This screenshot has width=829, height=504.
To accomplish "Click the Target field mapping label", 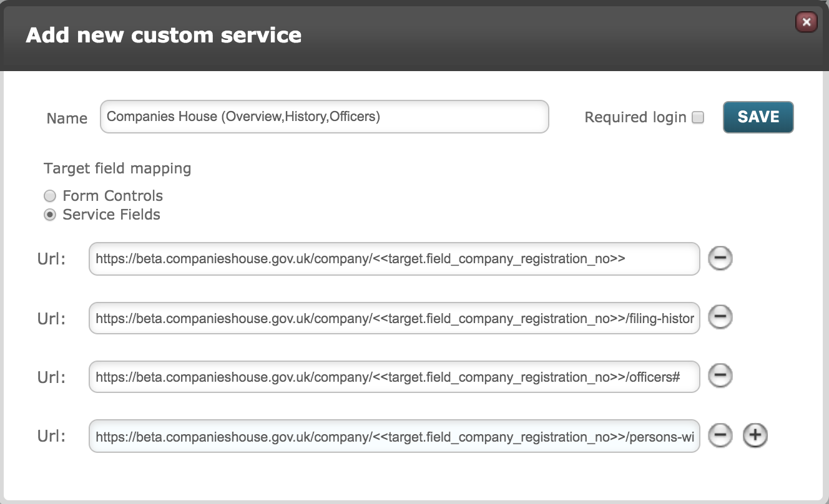I will 117,168.
